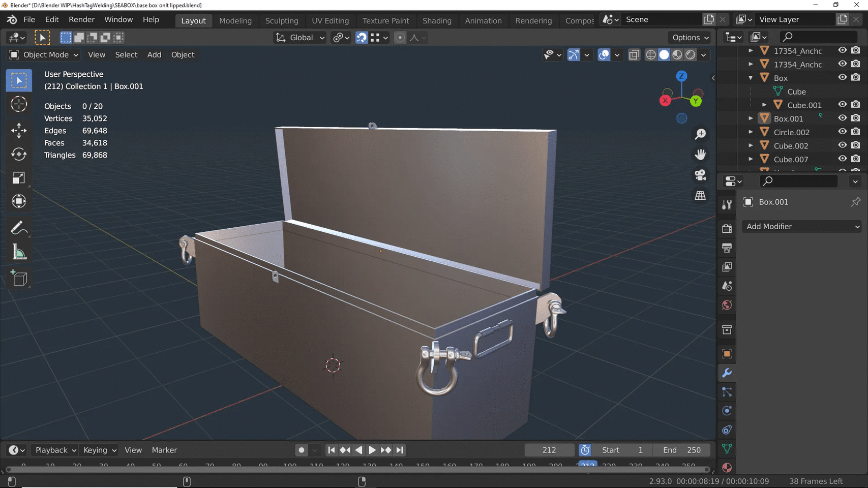
Task: Select the Annotate tool
Action: [19, 228]
